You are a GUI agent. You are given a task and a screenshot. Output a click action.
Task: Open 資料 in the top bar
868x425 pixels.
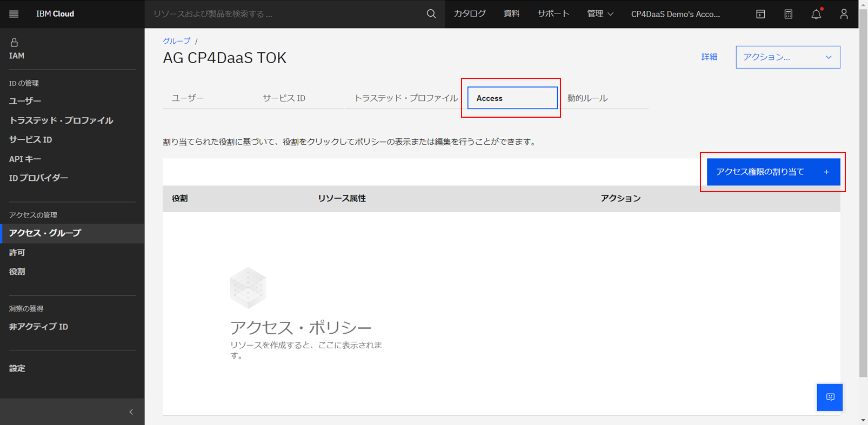pyautogui.click(x=511, y=14)
